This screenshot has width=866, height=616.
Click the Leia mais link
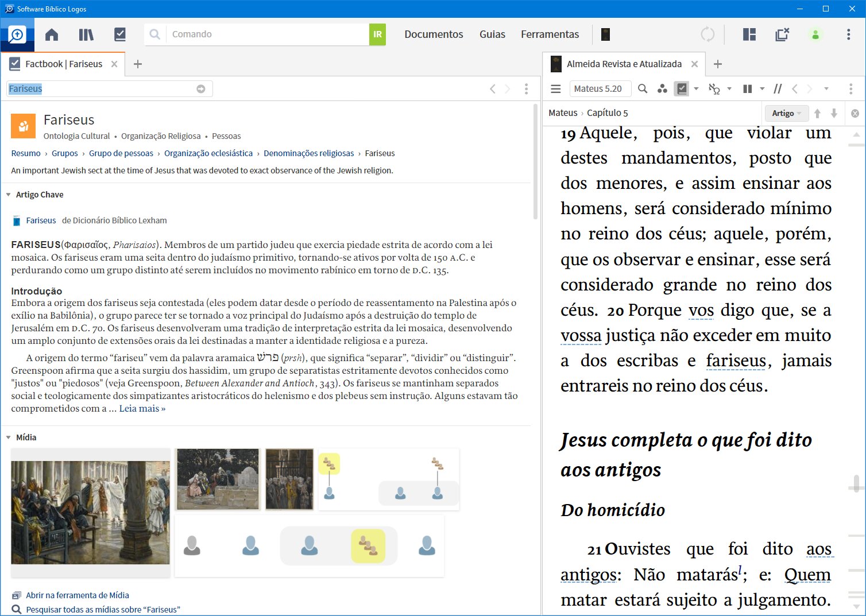(x=142, y=409)
